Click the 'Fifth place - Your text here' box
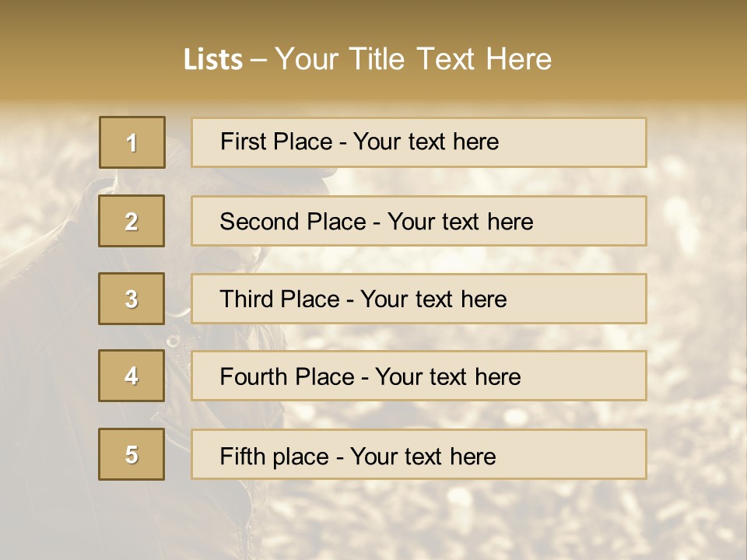Image resolution: width=747 pixels, height=560 pixels. [x=419, y=454]
